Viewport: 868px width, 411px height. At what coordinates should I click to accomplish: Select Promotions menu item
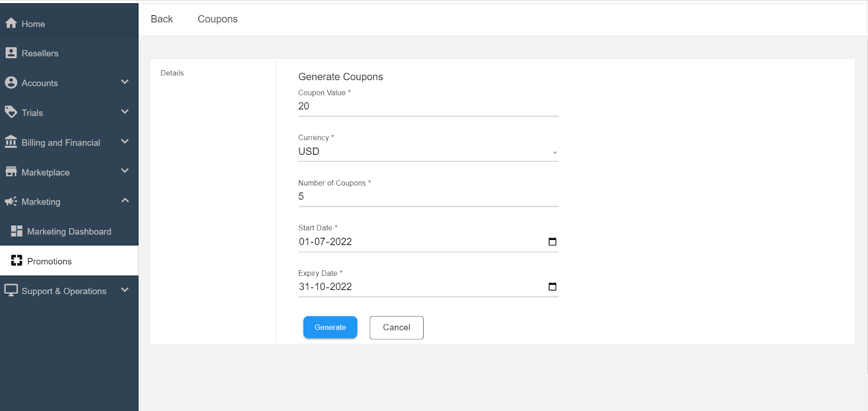[69, 261]
